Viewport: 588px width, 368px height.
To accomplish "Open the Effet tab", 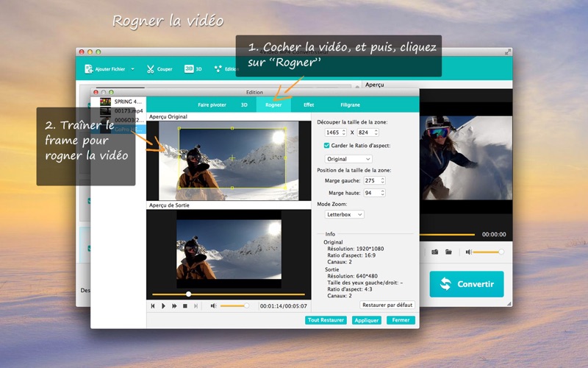I will point(309,105).
